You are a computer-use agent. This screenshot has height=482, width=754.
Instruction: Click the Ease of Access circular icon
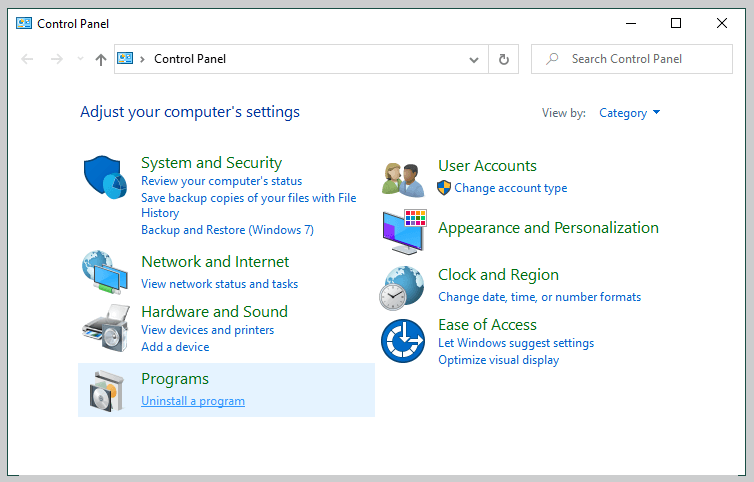pyautogui.click(x=403, y=341)
